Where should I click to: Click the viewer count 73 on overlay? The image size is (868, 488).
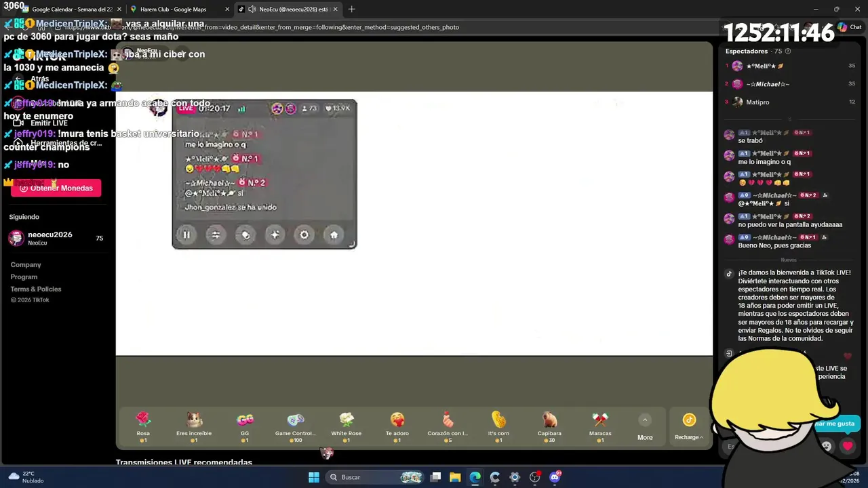309,108
